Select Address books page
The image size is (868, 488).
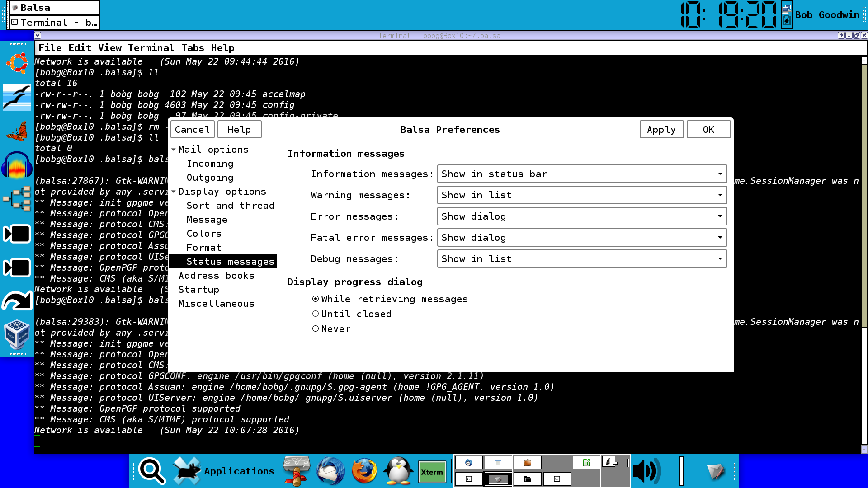[x=217, y=276]
